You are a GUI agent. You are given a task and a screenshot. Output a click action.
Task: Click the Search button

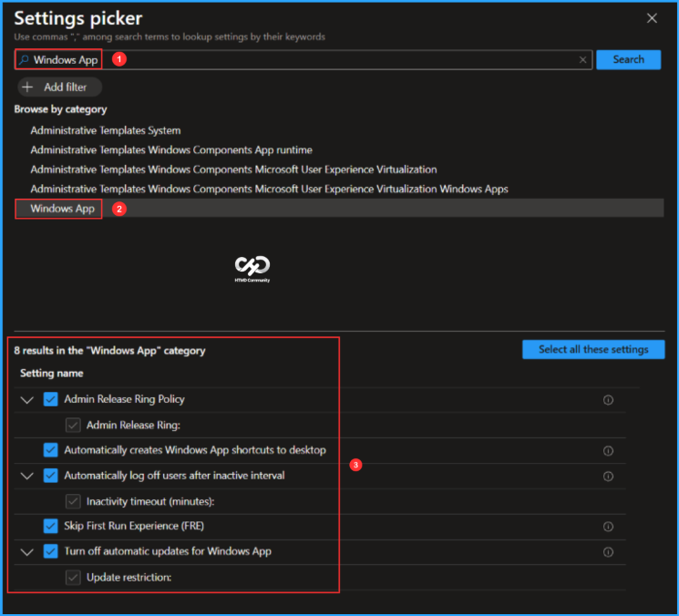(x=628, y=60)
